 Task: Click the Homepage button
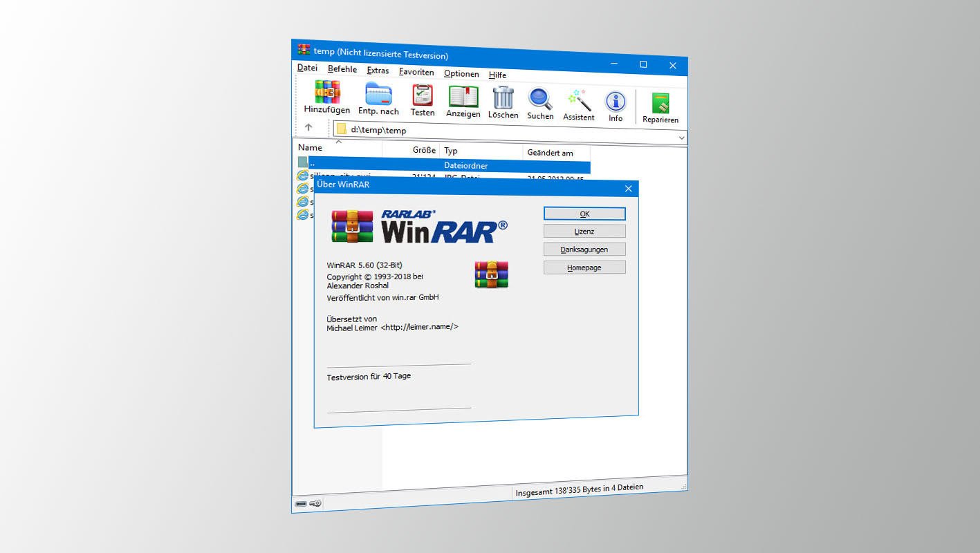[584, 268]
